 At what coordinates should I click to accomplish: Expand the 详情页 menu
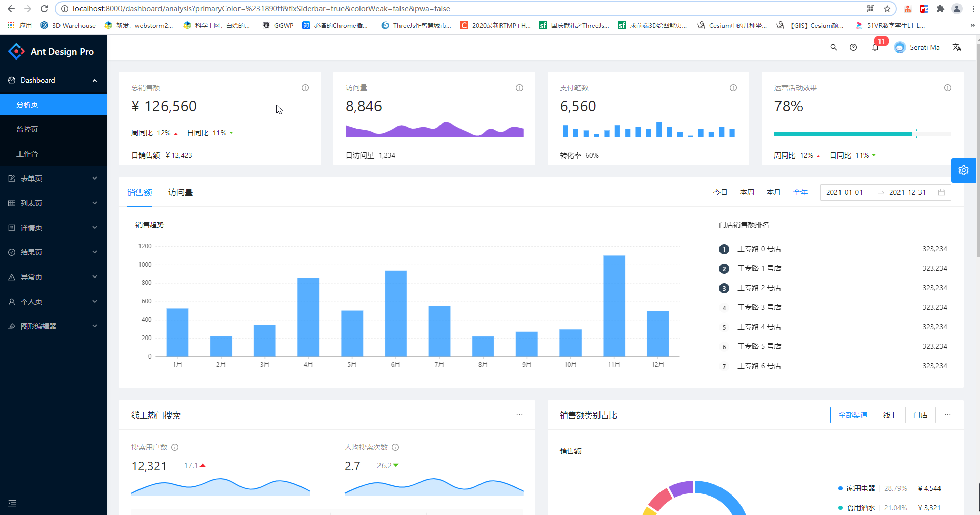(53, 228)
